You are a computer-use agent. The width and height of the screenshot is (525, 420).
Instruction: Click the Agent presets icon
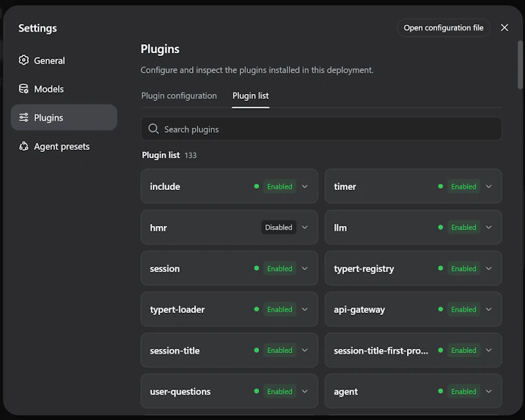[23, 146]
